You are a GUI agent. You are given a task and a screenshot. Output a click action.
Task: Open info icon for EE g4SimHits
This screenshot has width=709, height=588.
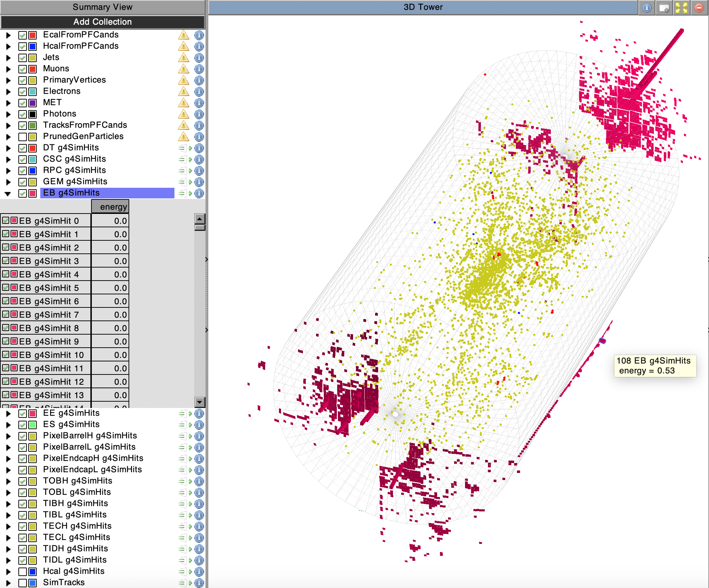199,413
